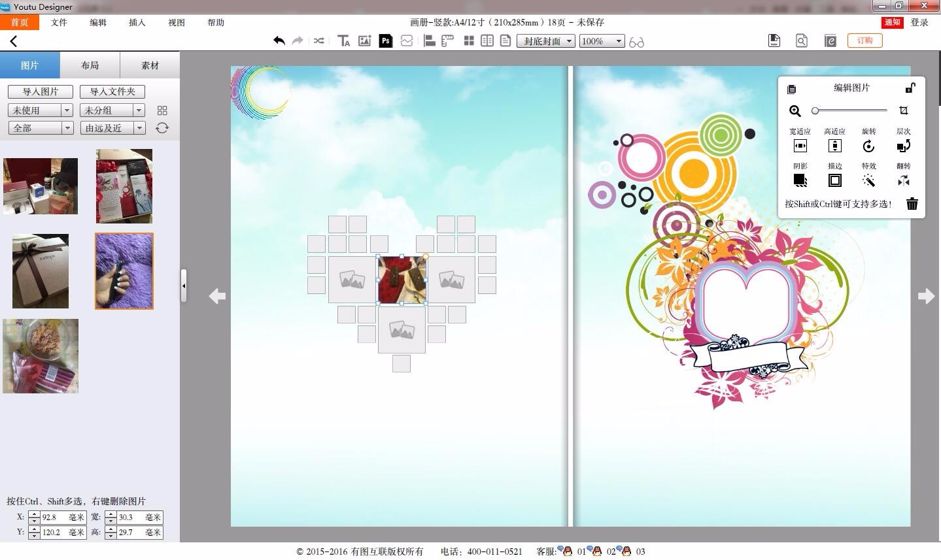Image resolution: width=941 pixels, height=560 pixels.
Task: Open the special effects (特效) wand
Action: [868, 180]
